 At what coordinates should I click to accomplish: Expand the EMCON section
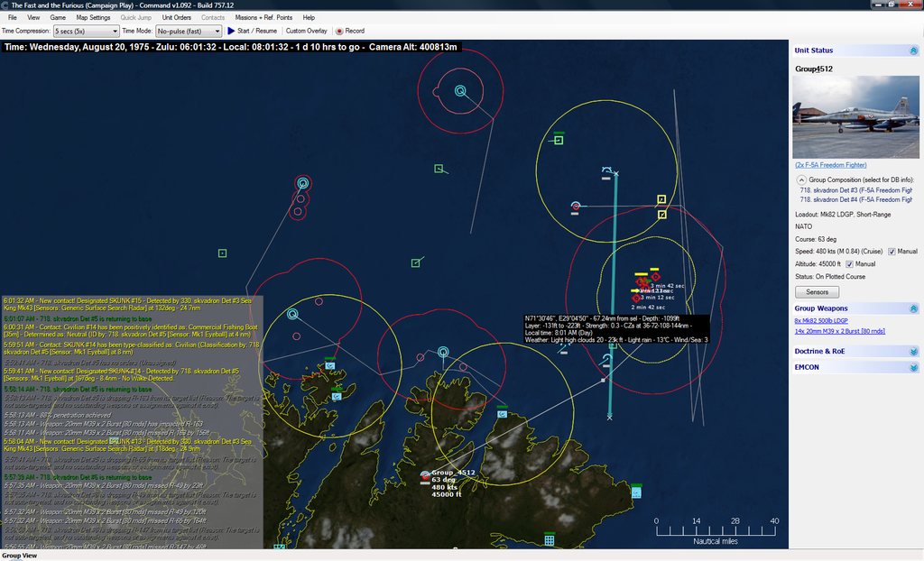[913, 367]
